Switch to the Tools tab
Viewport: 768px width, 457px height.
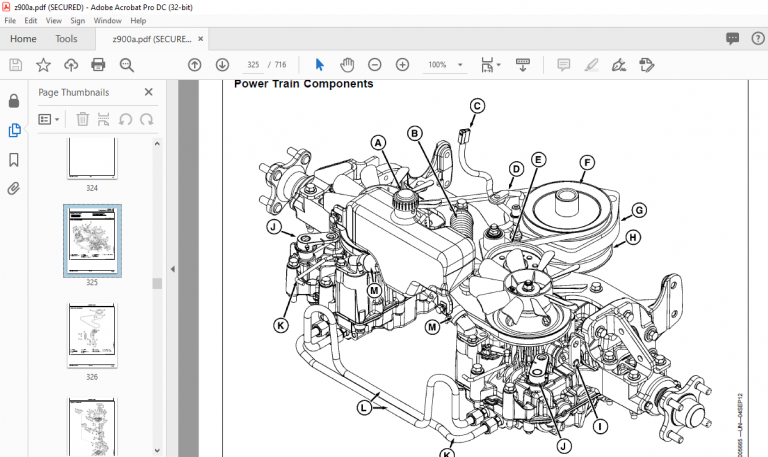click(66, 39)
